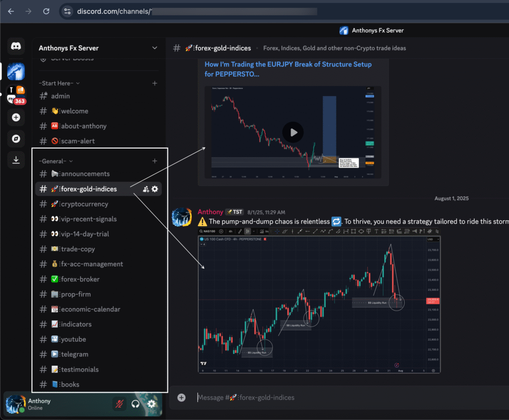Expand Anthonys Fx Server dropdown menu
Image resolution: width=509 pixels, height=420 pixels.
[154, 48]
